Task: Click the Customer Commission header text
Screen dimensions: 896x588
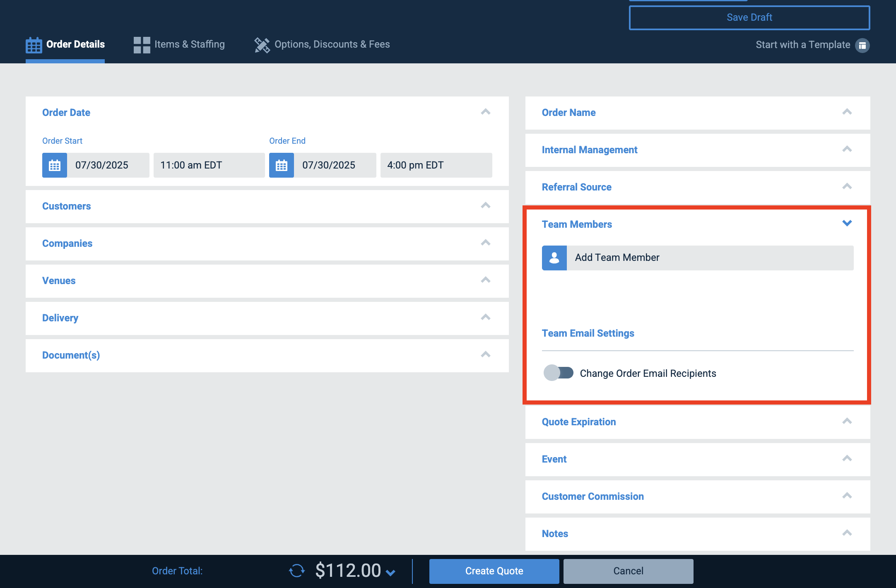Action: (593, 496)
